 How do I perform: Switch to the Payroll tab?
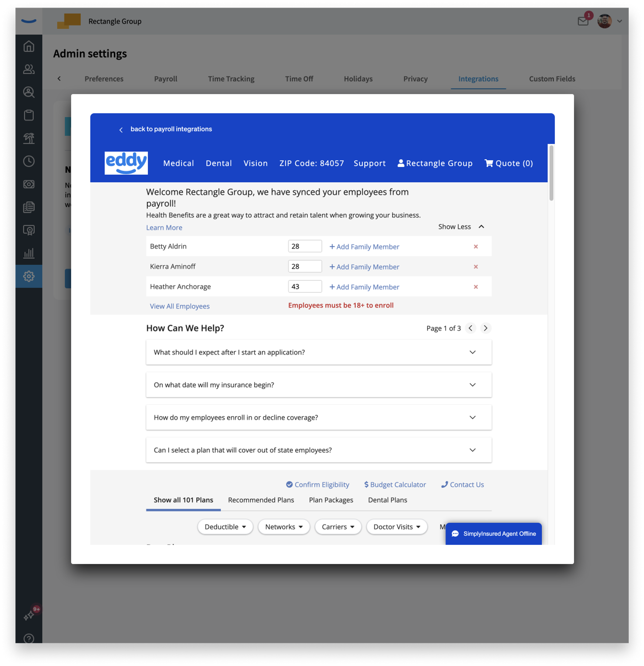tap(166, 79)
